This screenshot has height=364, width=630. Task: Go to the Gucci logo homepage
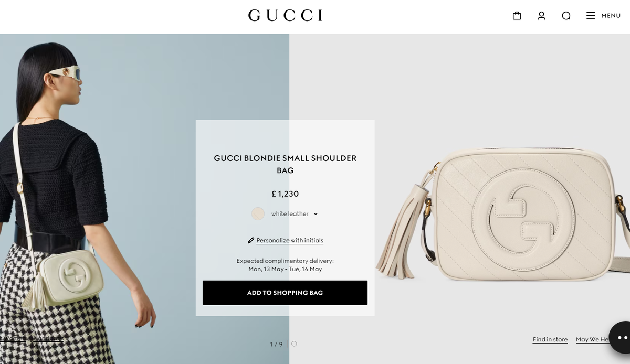285,16
